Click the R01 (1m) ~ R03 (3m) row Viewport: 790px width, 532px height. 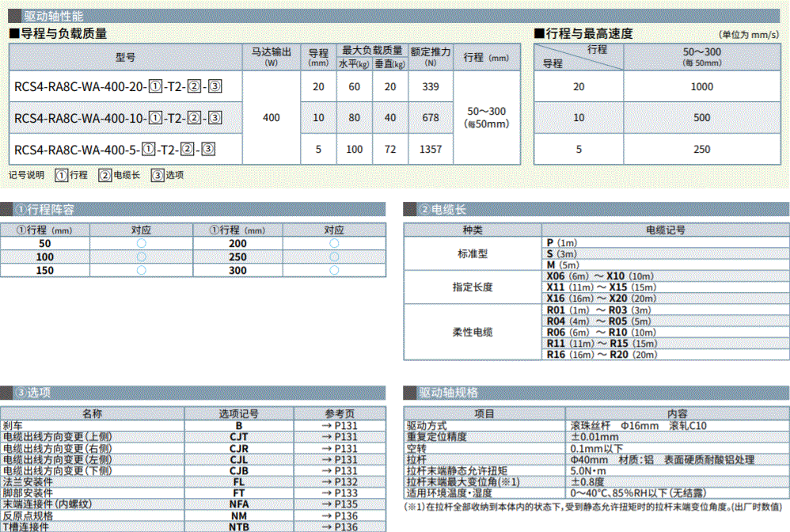665,310
